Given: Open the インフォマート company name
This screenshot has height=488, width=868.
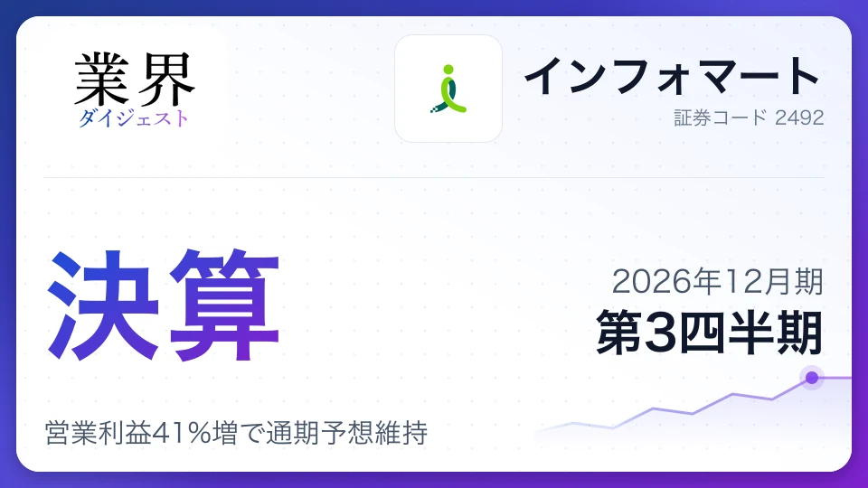Looking at the screenshot, I should point(672,76).
